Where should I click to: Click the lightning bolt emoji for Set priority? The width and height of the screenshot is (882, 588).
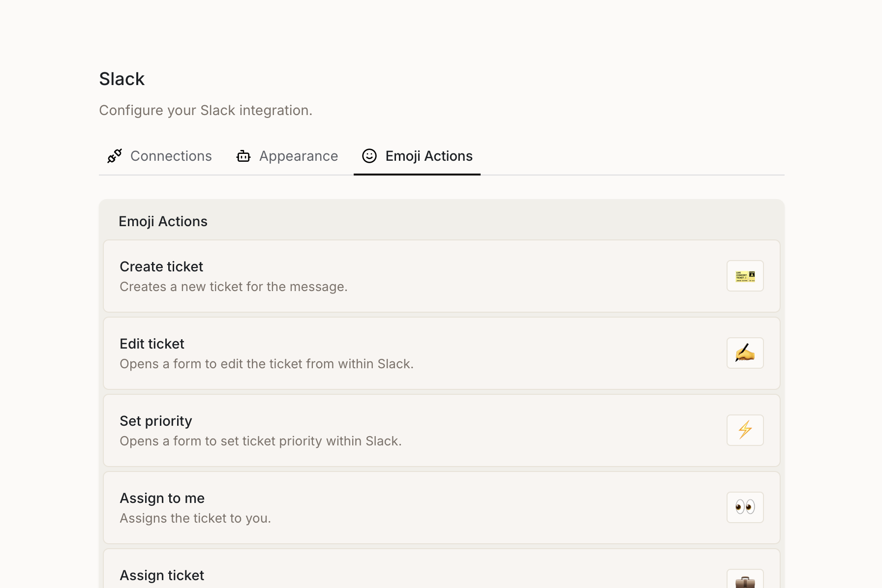tap(745, 430)
